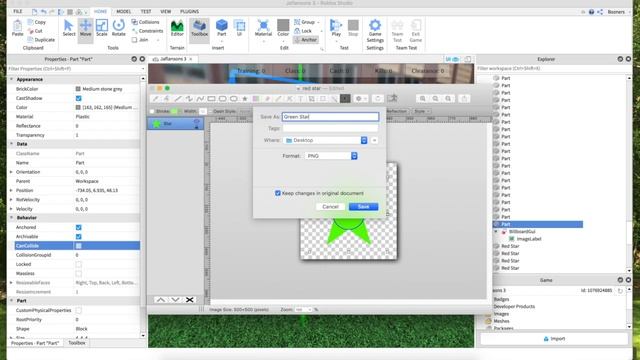Viewport: 640px width, 360px height.
Task: Toggle the CastShadow checkbox
Action: click(x=78, y=98)
